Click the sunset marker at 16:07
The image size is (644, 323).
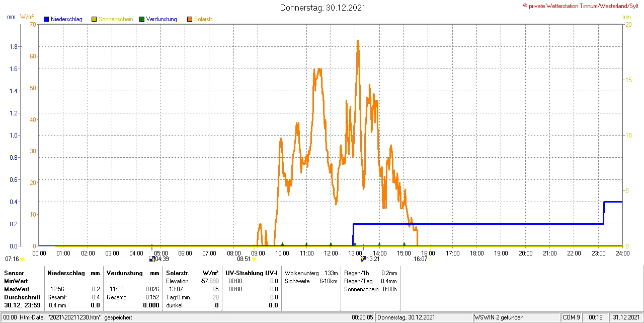tap(431, 259)
